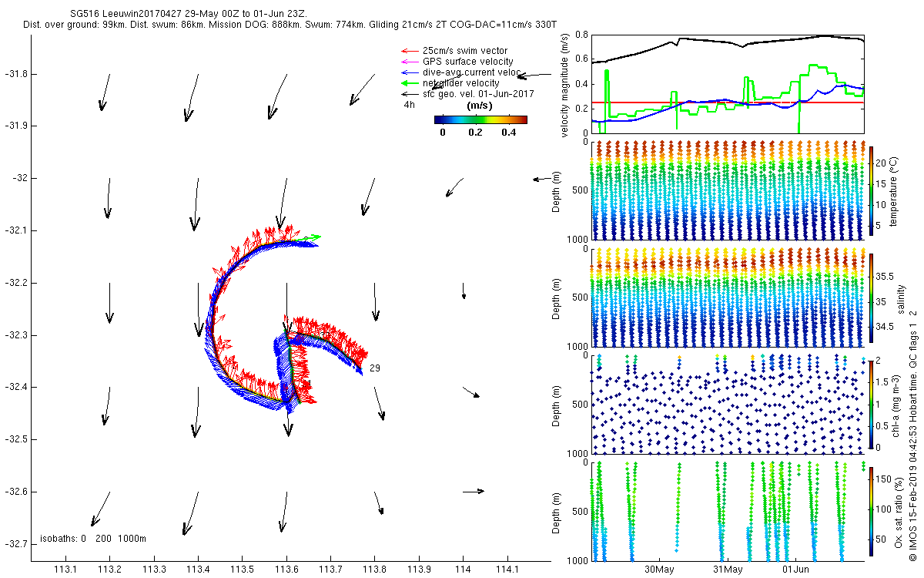
Task: Click the 'chl-a (mg m-3)' colorbar label
Action: pyautogui.click(x=895, y=404)
